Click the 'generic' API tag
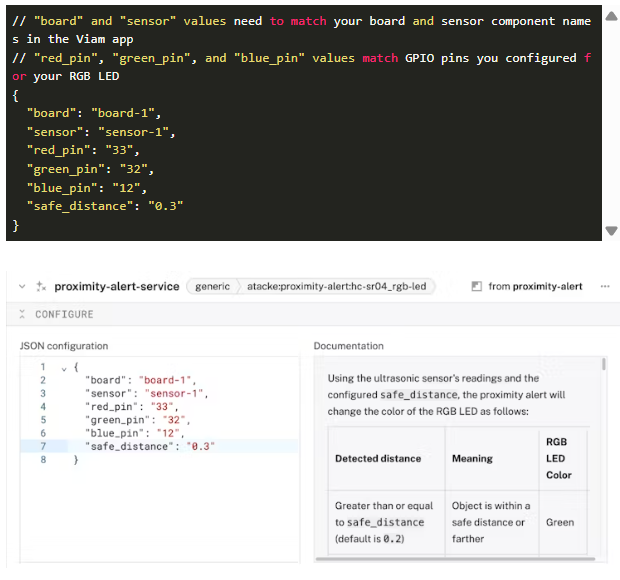620x580 pixels. tap(212, 286)
